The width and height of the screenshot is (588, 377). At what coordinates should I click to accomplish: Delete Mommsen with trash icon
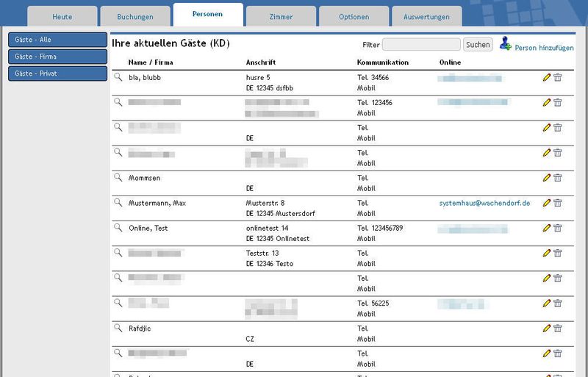point(558,177)
